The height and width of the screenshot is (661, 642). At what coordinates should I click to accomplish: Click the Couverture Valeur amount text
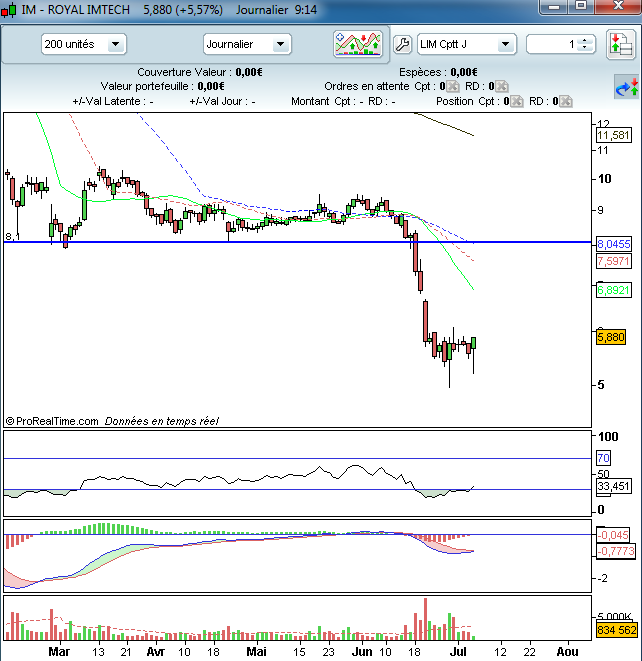[249, 72]
